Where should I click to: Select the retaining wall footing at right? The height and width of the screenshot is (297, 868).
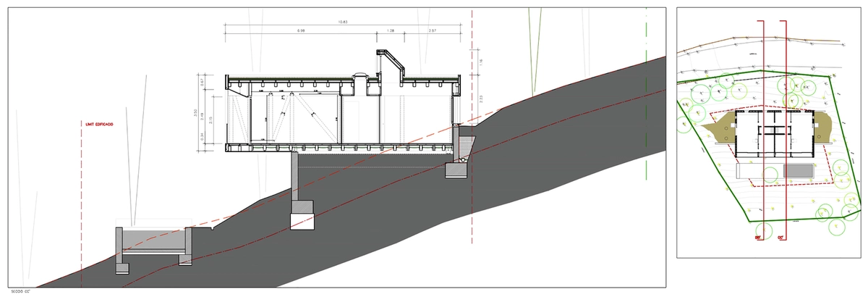click(x=456, y=168)
